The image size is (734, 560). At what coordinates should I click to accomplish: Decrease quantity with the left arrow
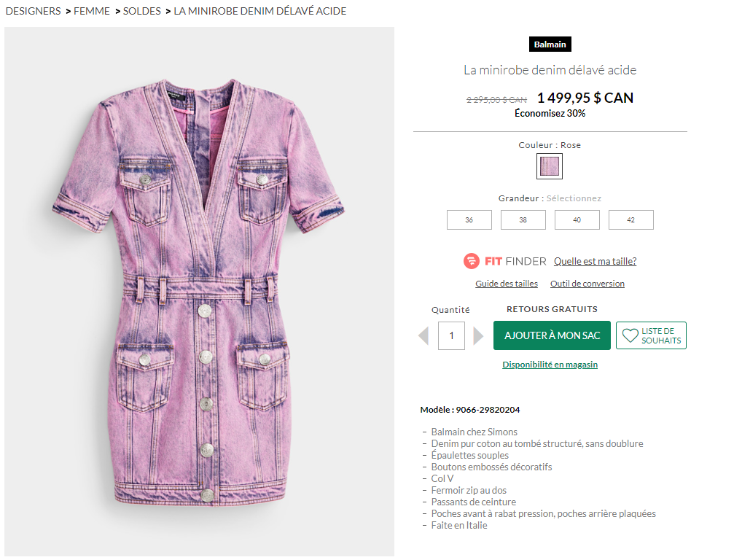click(423, 335)
